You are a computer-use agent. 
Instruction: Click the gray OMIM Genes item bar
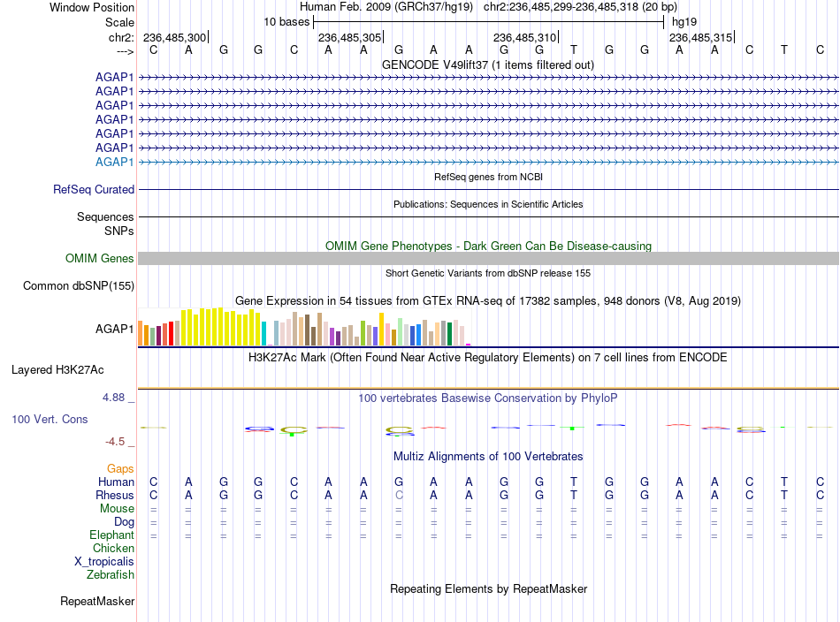(489, 259)
